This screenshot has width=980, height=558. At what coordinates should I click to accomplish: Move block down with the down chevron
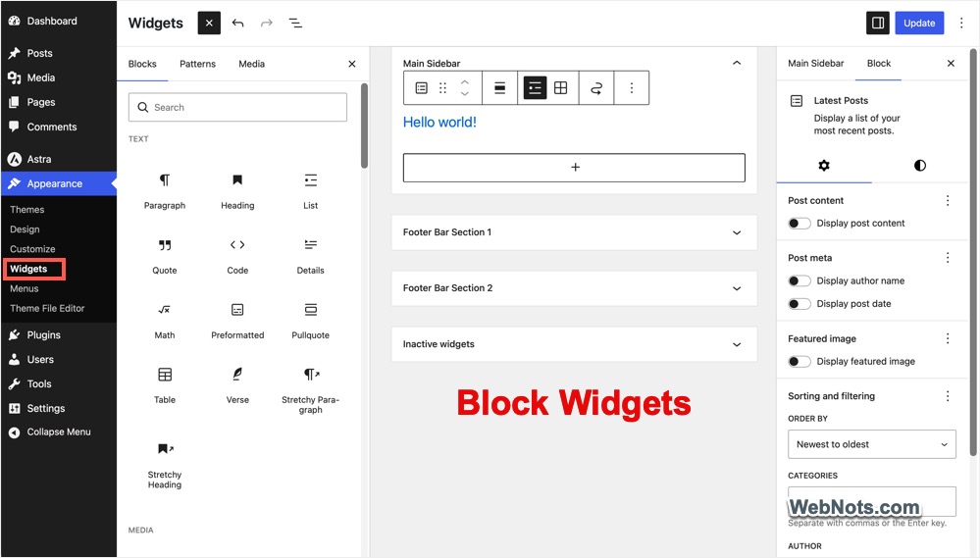[x=464, y=94]
